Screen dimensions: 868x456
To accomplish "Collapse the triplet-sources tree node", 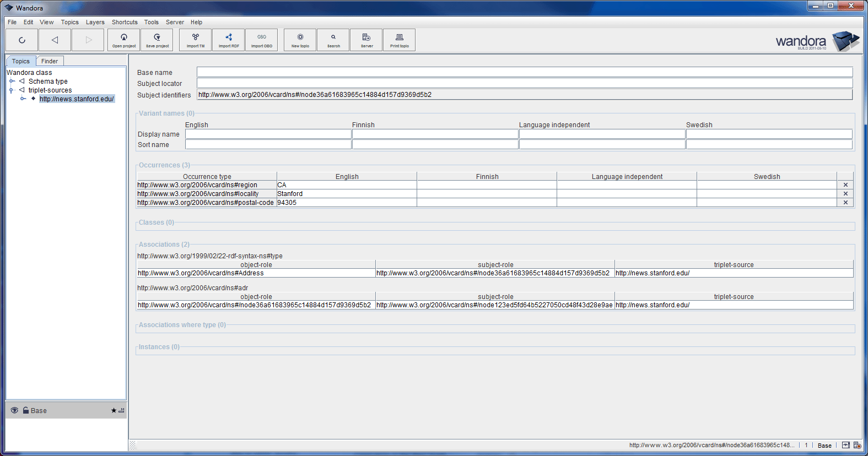I will [x=12, y=90].
